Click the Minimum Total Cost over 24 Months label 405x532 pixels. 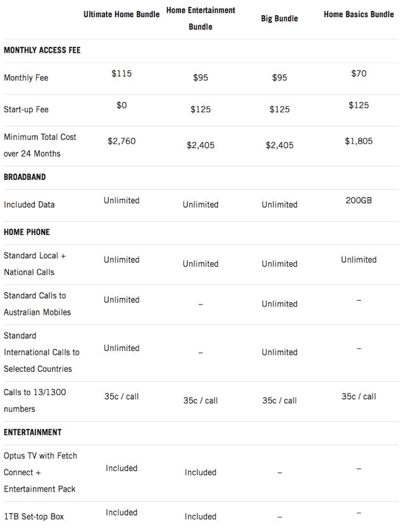click(40, 145)
